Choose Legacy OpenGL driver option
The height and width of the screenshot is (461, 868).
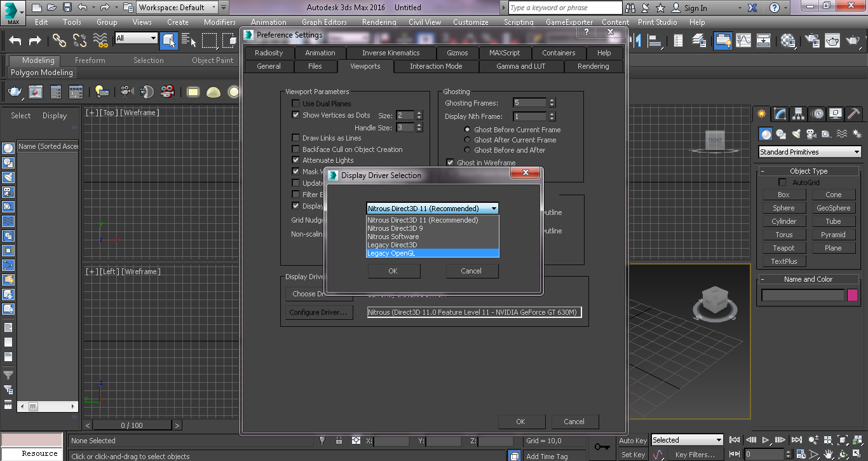pyautogui.click(x=433, y=253)
